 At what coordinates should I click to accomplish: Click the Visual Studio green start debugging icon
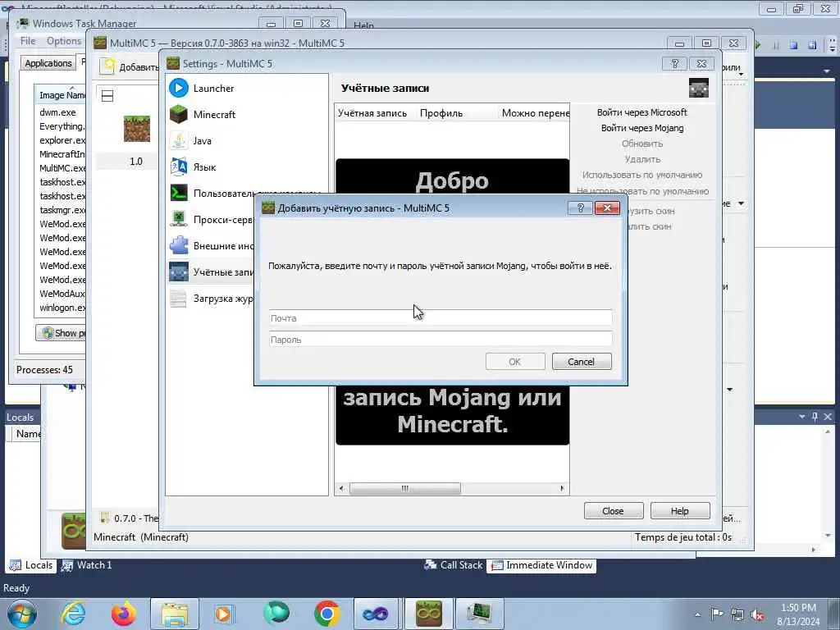click(x=757, y=45)
